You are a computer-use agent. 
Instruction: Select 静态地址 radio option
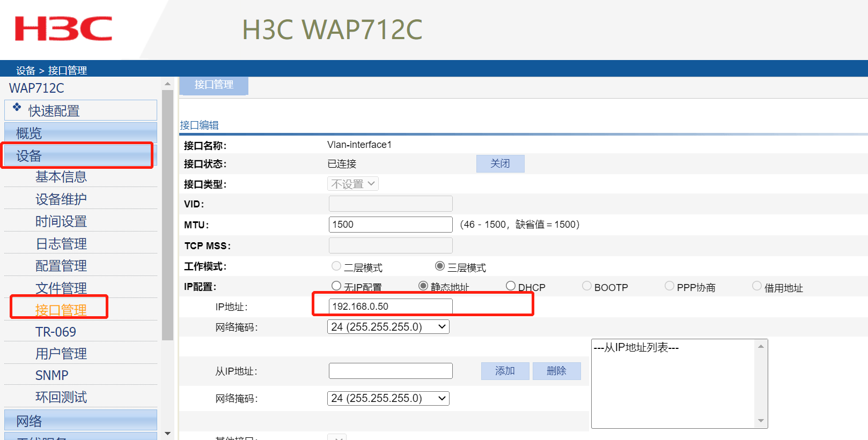click(x=423, y=286)
